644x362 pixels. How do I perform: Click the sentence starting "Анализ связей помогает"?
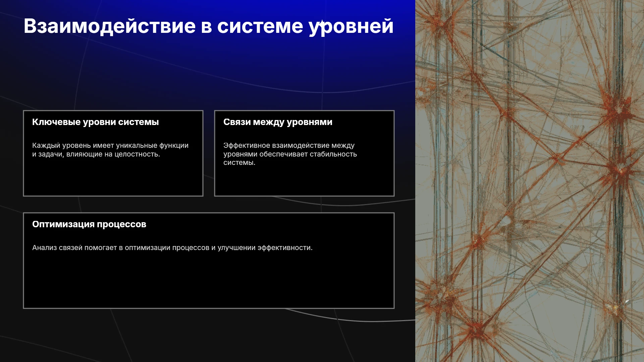click(172, 248)
